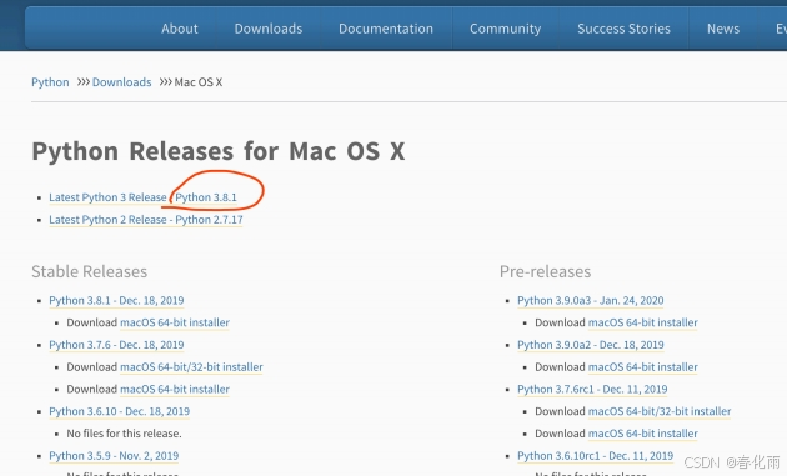Open the Community menu
Screen dimensions: 788x476
click(506, 29)
